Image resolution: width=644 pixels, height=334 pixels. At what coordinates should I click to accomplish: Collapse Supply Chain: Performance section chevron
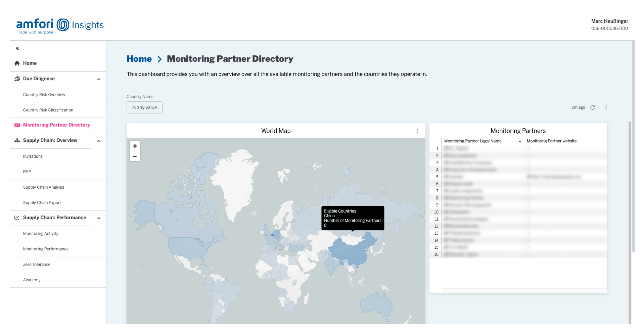pos(99,218)
